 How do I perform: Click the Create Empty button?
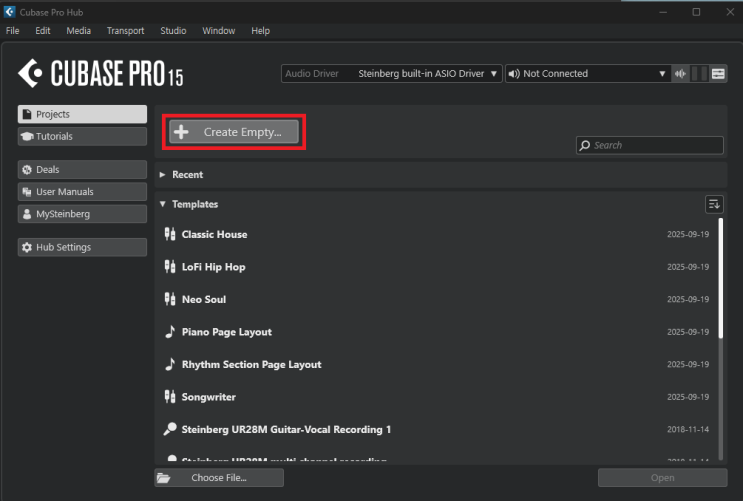234,132
